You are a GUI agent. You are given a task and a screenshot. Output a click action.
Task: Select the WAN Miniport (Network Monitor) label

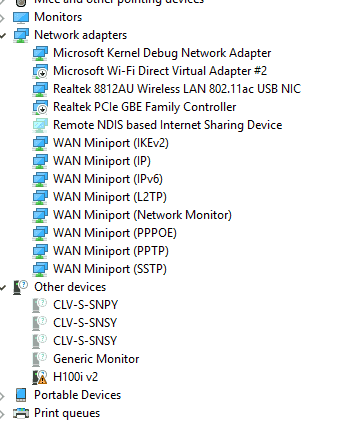(x=142, y=215)
